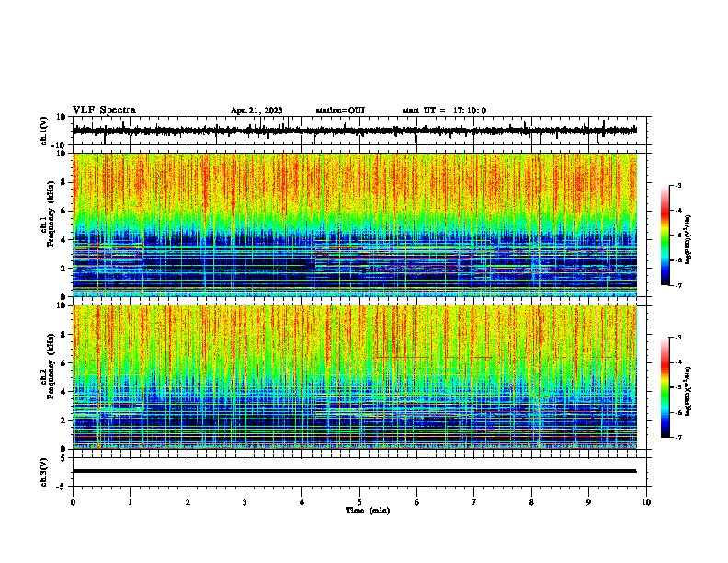Click the ch.3 flat black signal line
The width and height of the screenshot is (728, 563).
(x=355, y=471)
